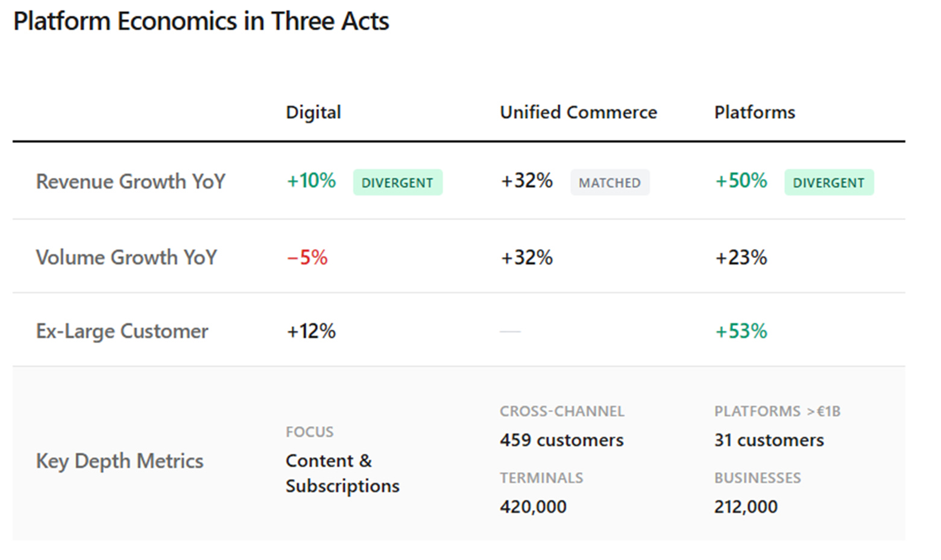The width and height of the screenshot is (941, 560).
Task: Click the green +53% Platforms value
Action: (741, 331)
